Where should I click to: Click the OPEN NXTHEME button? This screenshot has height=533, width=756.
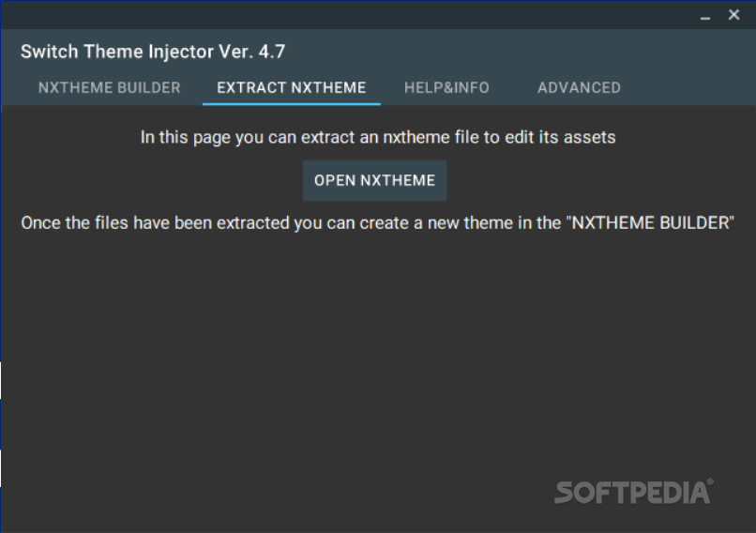click(374, 180)
